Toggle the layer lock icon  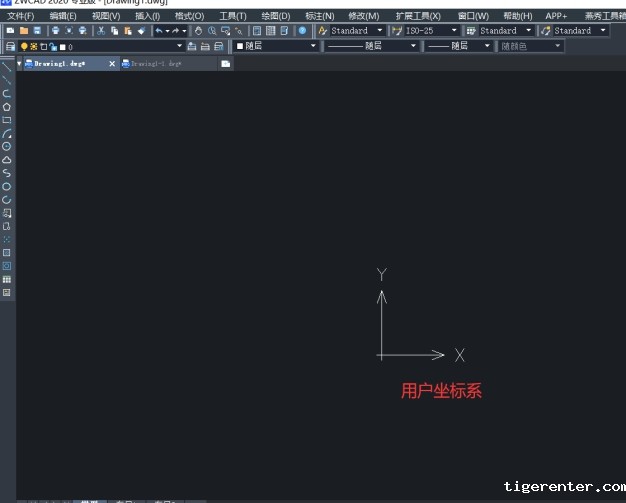pyautogui.click(x=52, y=46)
